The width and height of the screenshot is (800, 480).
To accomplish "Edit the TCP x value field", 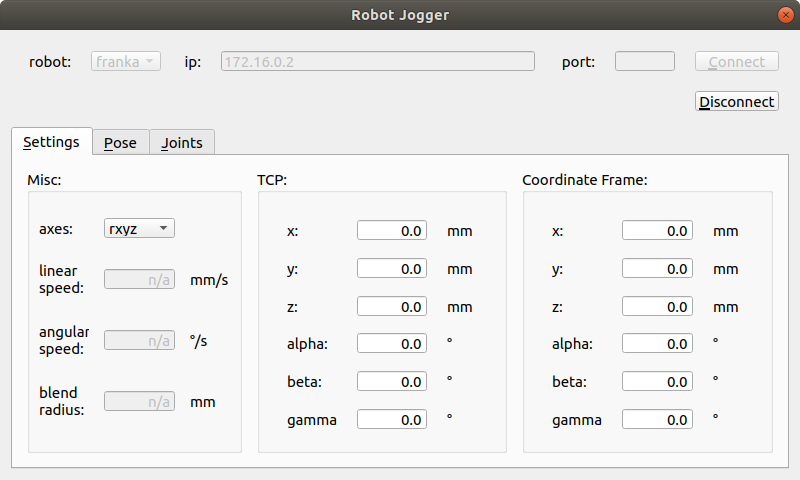I will pos(392,230).
